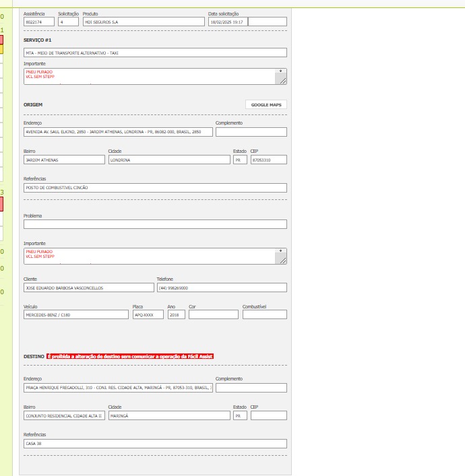Focus the Telefone field

click(221, 287)
